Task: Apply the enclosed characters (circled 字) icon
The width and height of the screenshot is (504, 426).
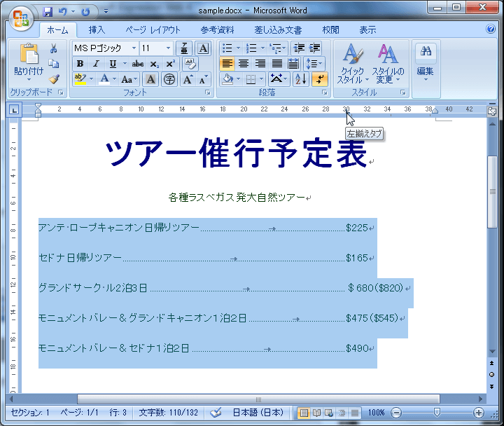Action: click(169, 79)
